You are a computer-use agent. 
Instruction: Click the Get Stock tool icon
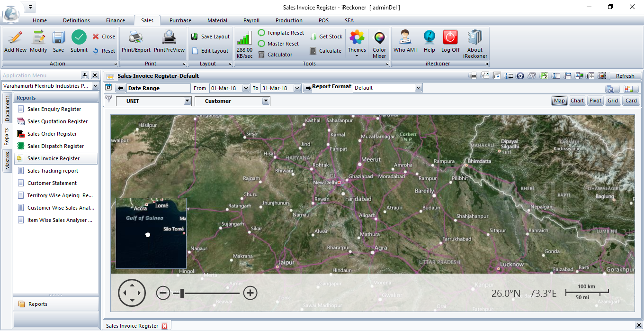pyautogui.click(x=313, y=37)
